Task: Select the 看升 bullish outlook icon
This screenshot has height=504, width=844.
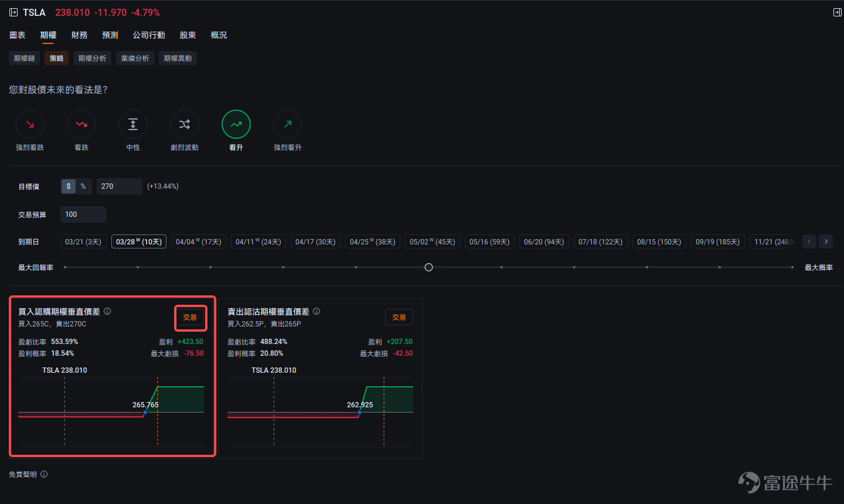Action: [236, 124]
